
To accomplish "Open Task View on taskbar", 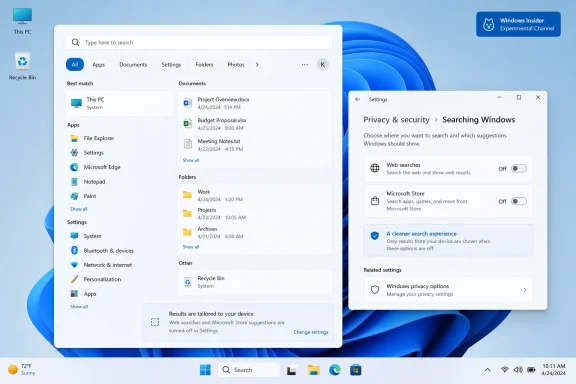I will (292, 370).
